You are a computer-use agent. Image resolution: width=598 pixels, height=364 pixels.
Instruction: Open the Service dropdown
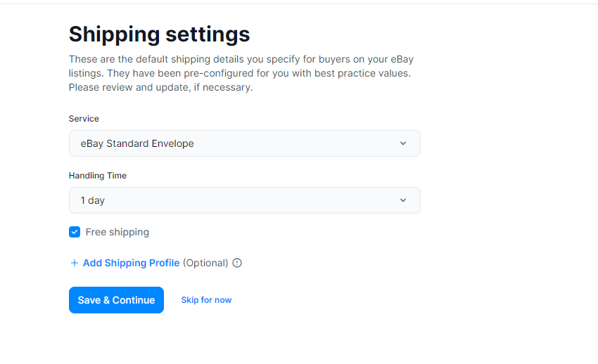[244, 143]
